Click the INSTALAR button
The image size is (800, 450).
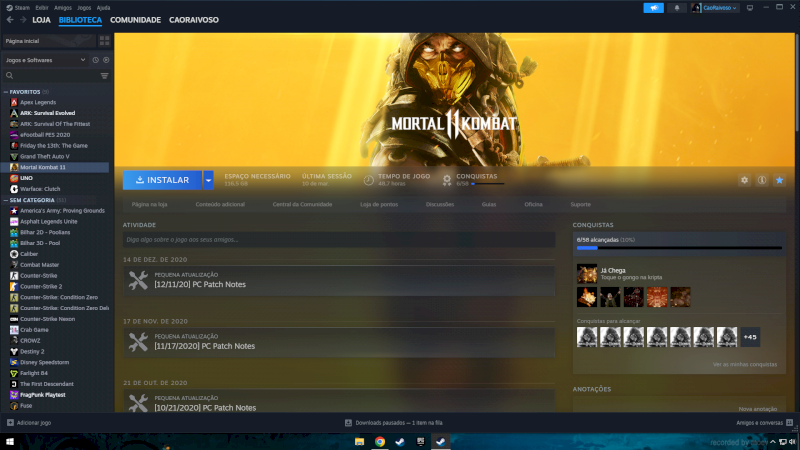162,180
